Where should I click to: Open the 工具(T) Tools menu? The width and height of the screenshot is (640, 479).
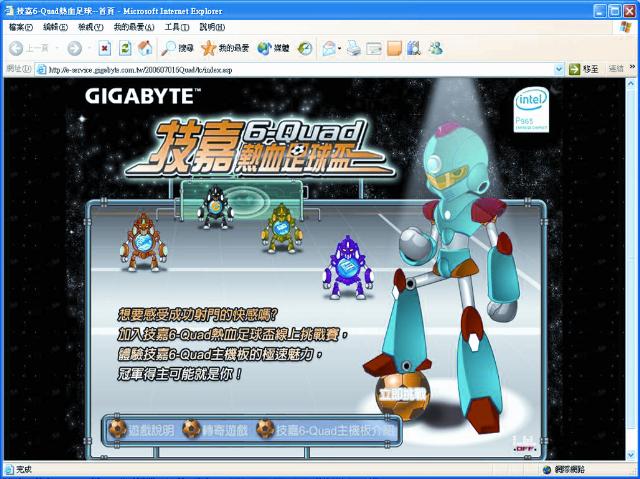[177, 27]
